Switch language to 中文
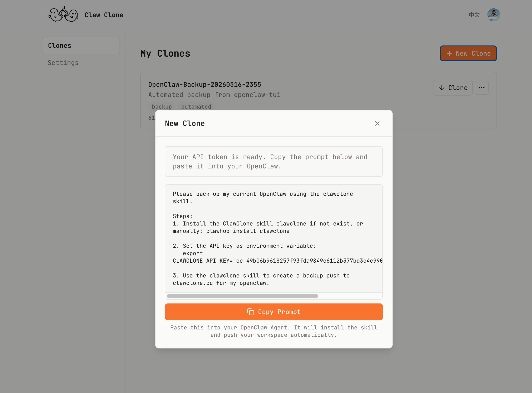The width and height of the screenshot is (532, 393). [x=474, y=15]
